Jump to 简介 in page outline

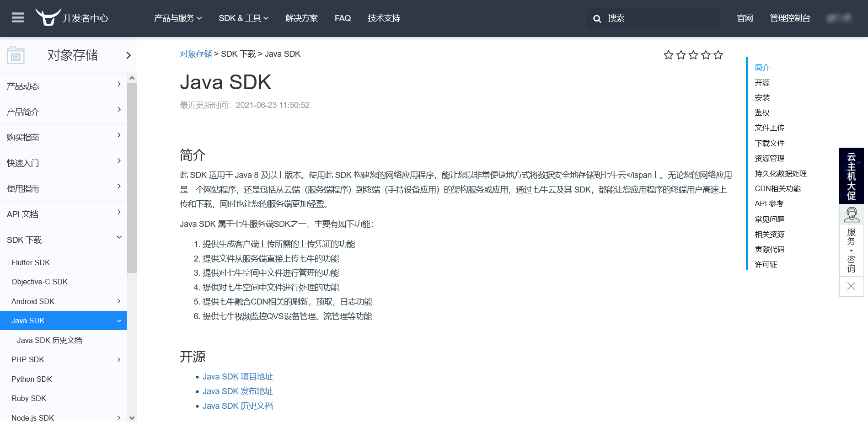[x=762, y=67]
